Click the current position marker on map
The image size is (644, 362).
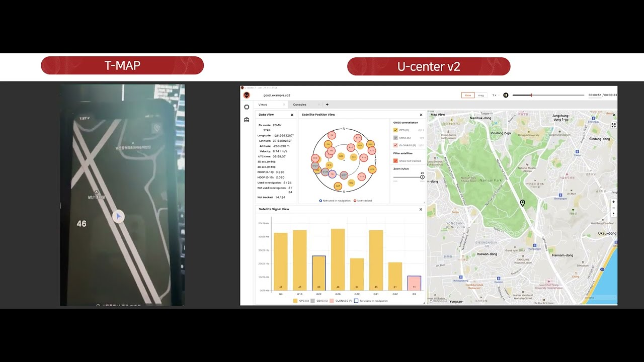(x=522, y=203)
